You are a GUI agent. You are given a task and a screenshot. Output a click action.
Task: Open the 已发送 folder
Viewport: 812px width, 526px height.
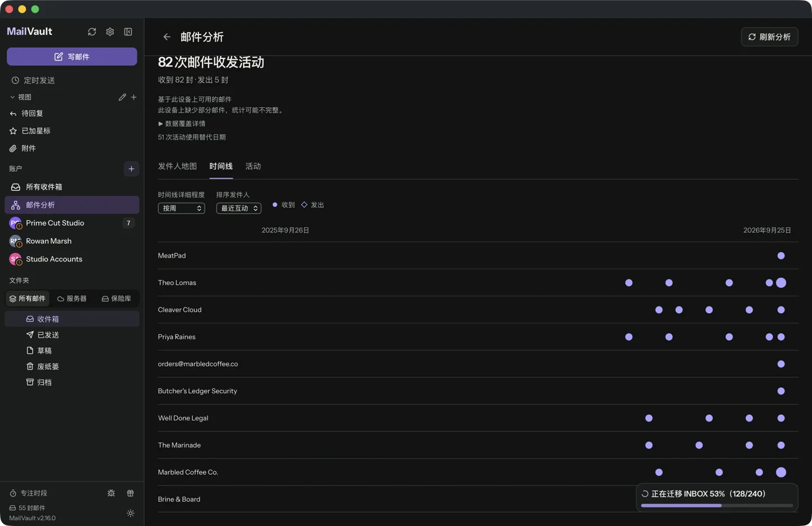[72, 335]
